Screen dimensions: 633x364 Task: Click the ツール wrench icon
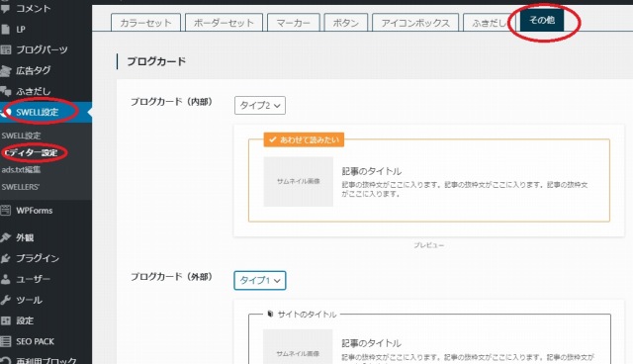(5, 300)
